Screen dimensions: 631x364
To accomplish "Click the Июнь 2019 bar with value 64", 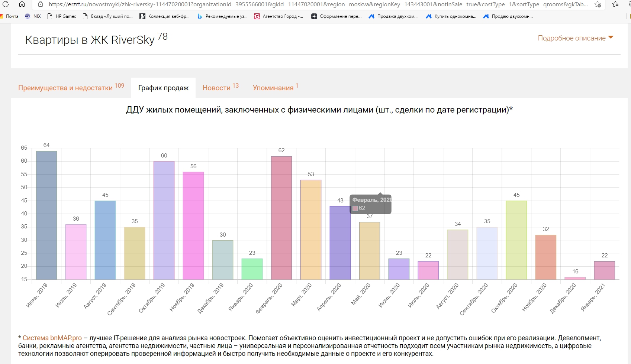I will [46, 215].
